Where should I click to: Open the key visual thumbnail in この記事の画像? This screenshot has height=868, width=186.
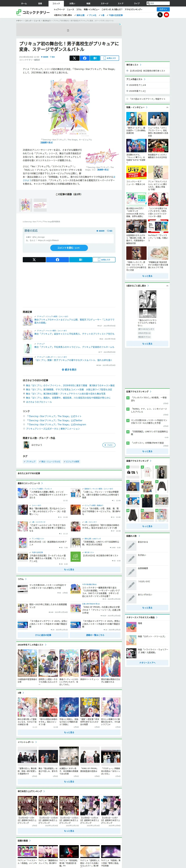point(26,205)
